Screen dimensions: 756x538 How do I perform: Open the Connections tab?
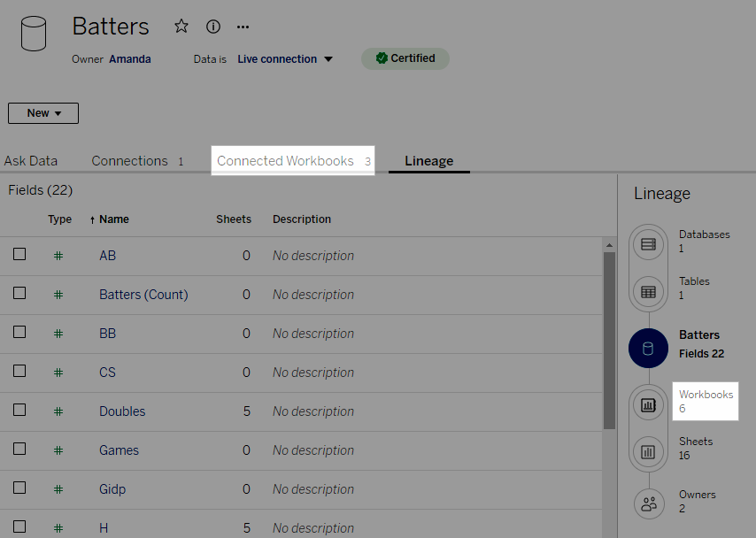129,161
